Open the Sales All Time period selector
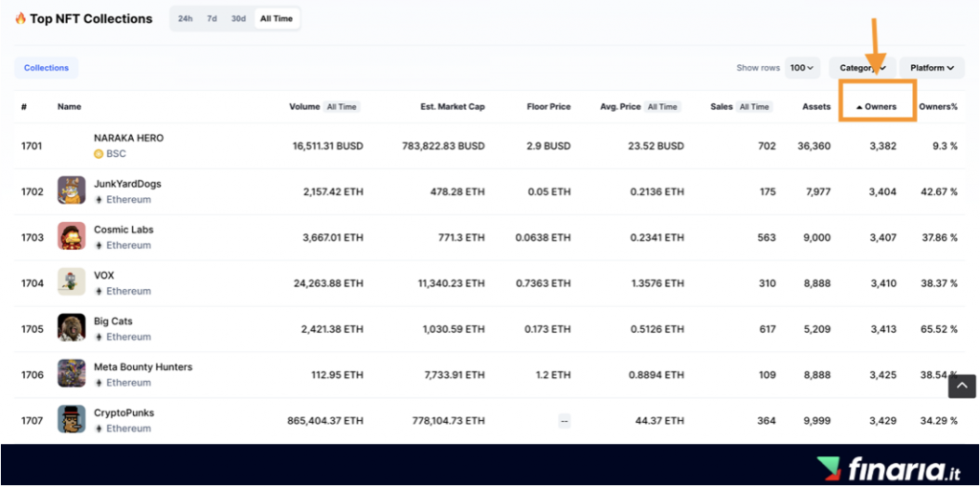Viewport: 980px width, 487px height. [754, 107]
